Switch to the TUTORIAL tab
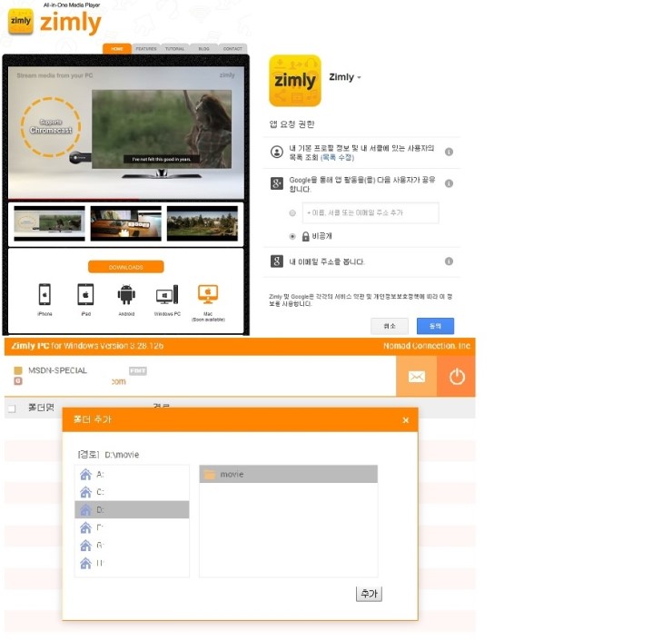The width and height of the screenshot is (672, 640). point(175,49)
